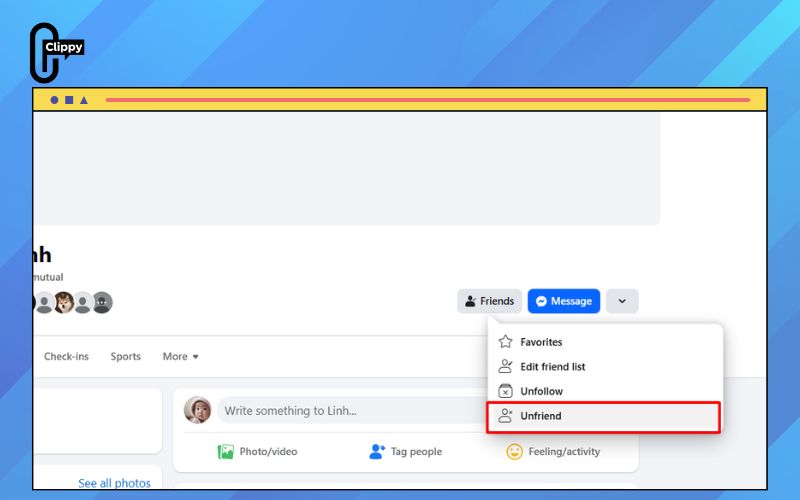
Task: Click the blue triangle in yellow title bar
Action: pos(84,100)
